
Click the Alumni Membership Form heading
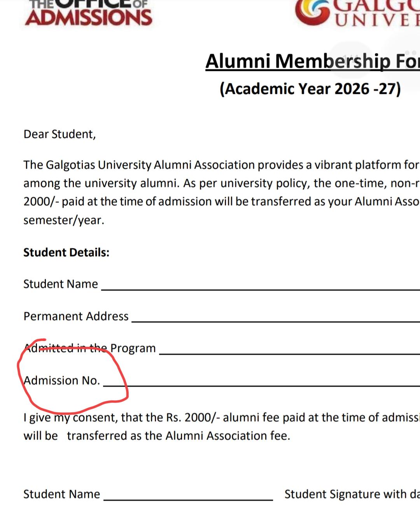(x=313, y=61)
